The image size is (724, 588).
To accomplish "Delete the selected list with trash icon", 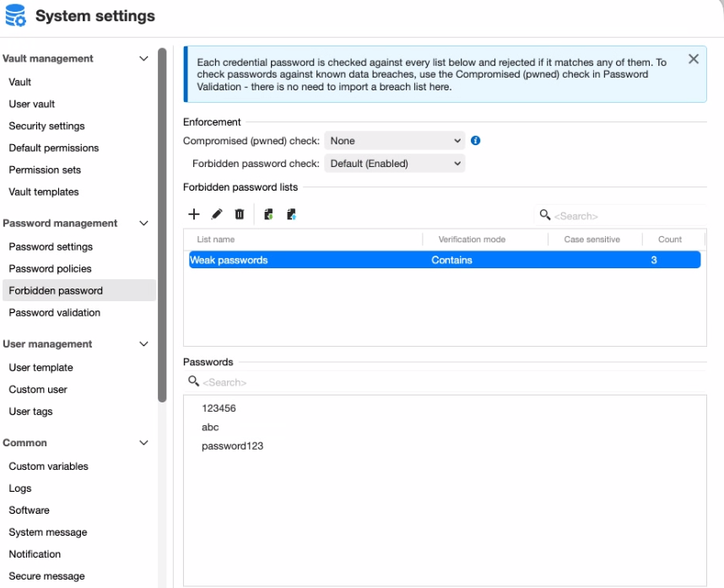I will coord(239,214).
